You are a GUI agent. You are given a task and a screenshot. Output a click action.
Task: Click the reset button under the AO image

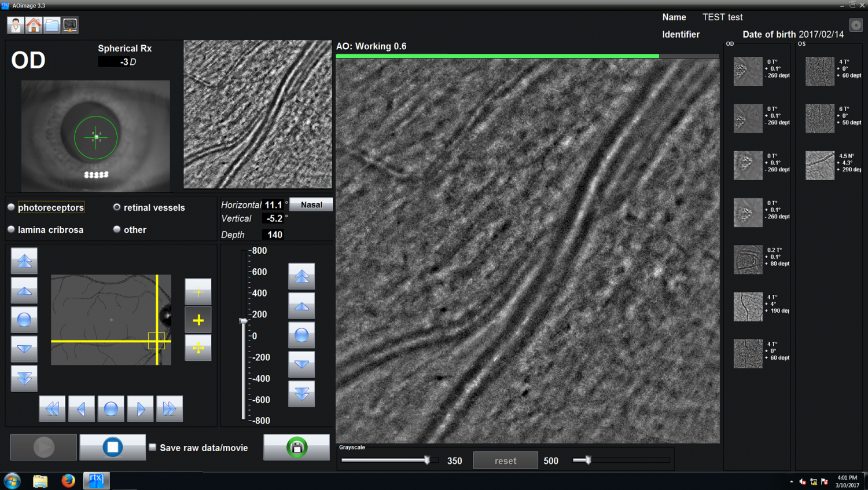505,460
